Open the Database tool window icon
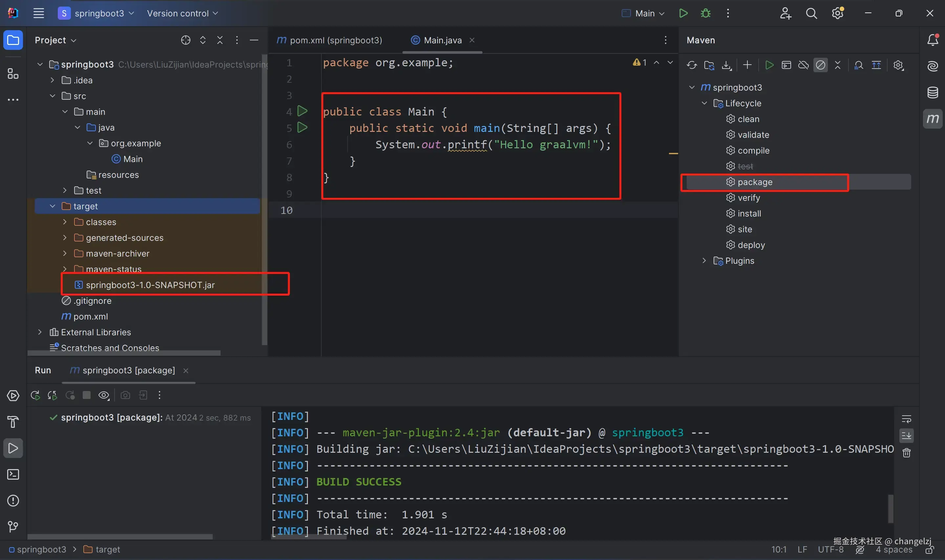Screen dimensions: 945x560 [x=933, y=93]
